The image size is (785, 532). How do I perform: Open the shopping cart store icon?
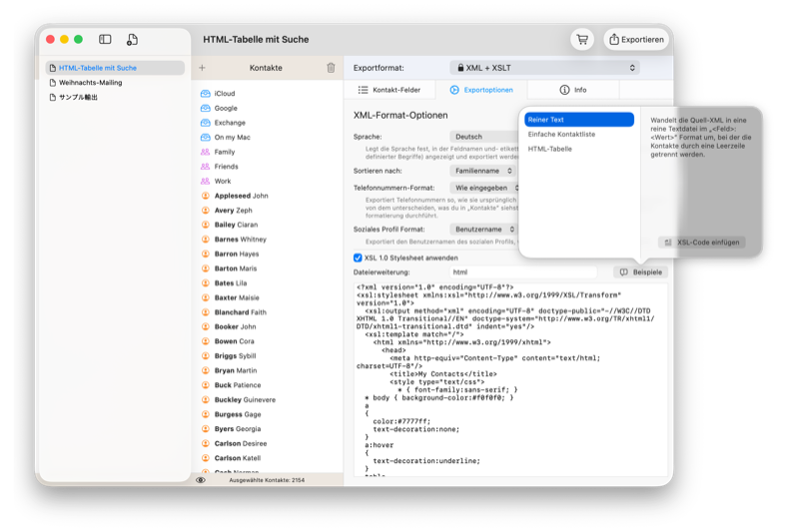click(x=582, y=39)
